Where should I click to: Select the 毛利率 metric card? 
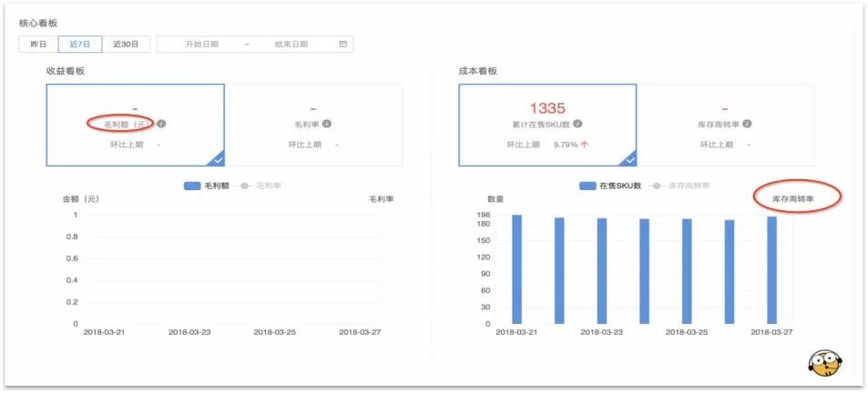pyautogui.click(x=314, y=125)
